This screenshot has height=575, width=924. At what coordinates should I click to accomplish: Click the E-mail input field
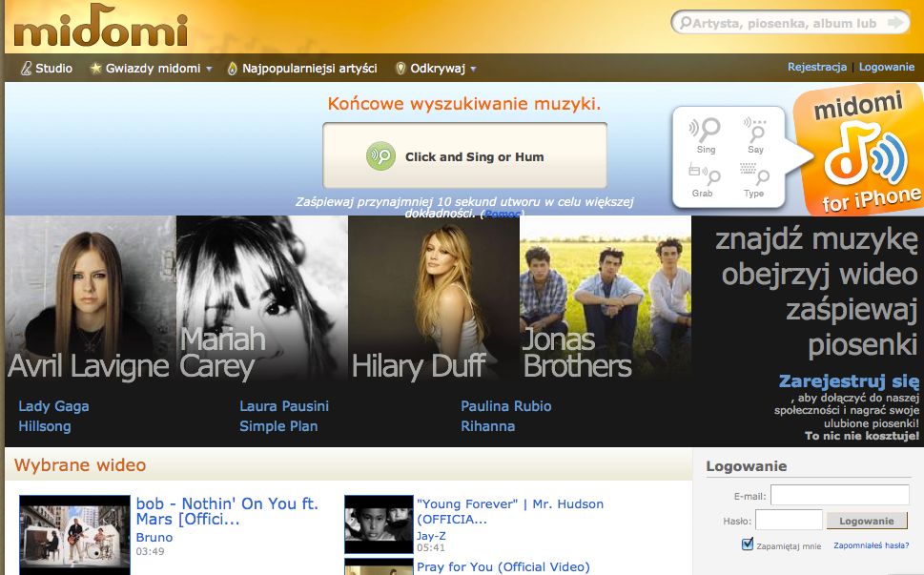(x=840, y=495)
